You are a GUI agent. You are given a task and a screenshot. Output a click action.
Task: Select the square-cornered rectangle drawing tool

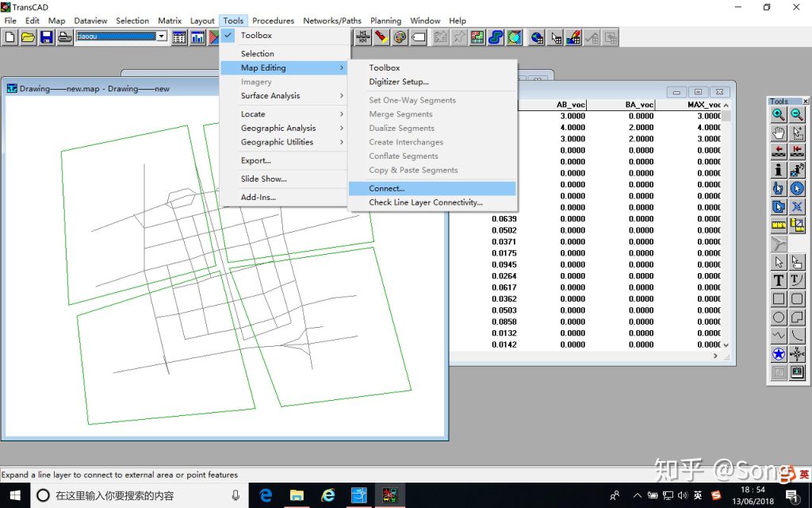[x=779, y=299]
